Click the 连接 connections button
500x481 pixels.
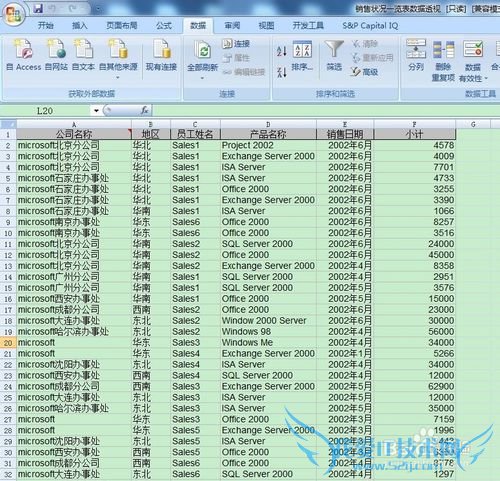(x=236, y=44)
